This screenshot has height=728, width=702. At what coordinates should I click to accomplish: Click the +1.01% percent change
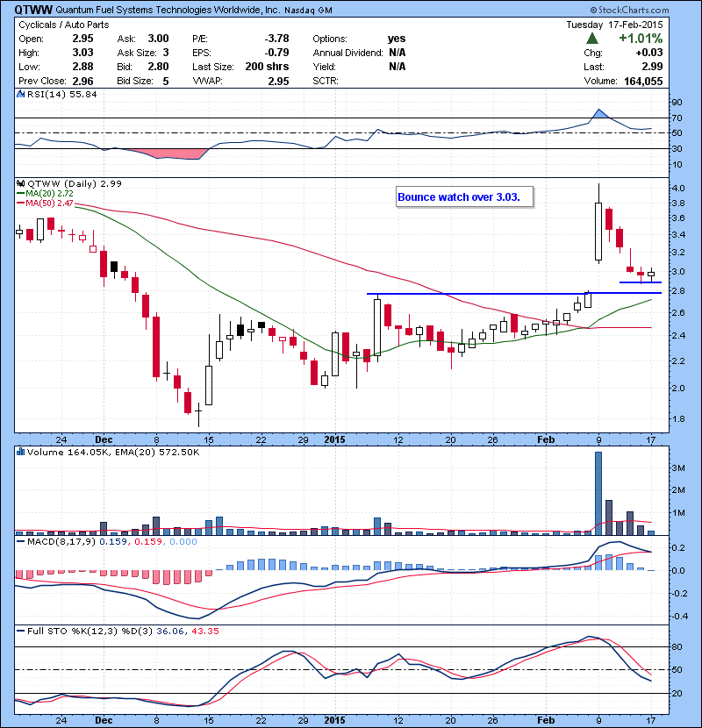(x=641, y=38)
